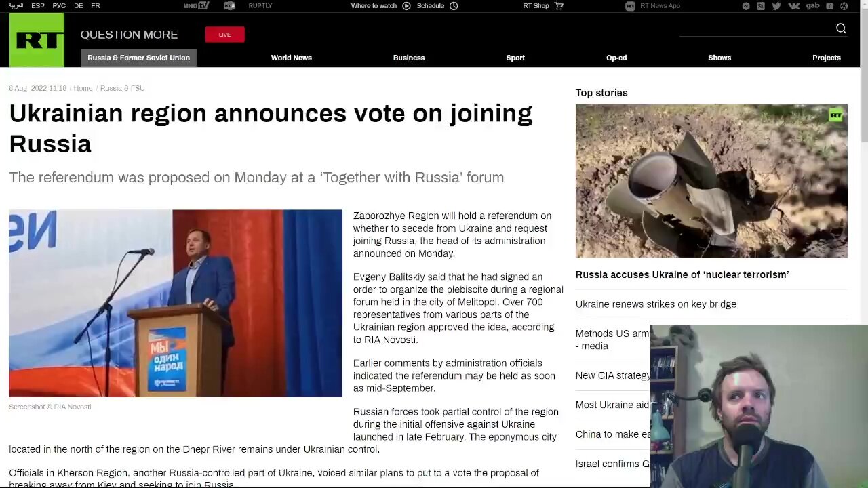
Task: Click the browser vertical scrollbar thumb
Action: (864, 75)
